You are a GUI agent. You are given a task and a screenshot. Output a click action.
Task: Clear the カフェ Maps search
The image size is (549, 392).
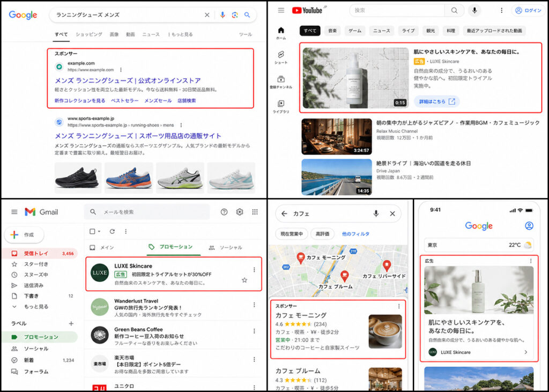[x=392, y=213]
